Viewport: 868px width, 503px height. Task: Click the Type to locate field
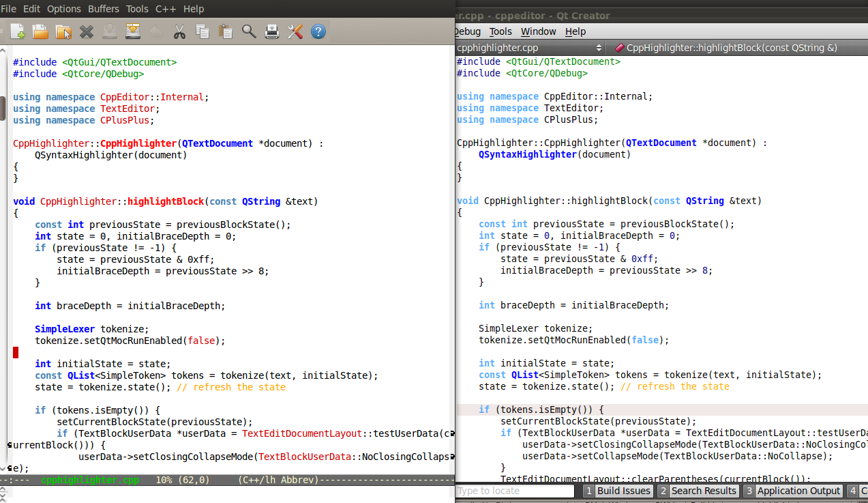click(515, 491)
